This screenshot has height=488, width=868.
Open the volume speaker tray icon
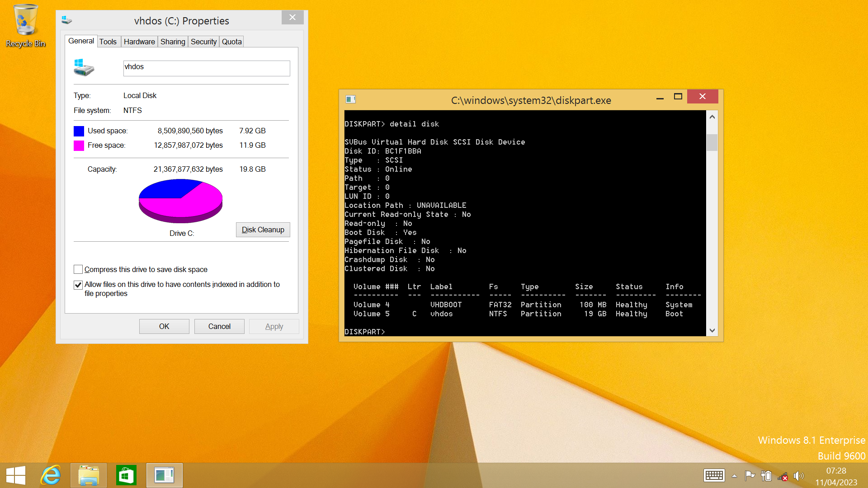[x=799, y=476]
